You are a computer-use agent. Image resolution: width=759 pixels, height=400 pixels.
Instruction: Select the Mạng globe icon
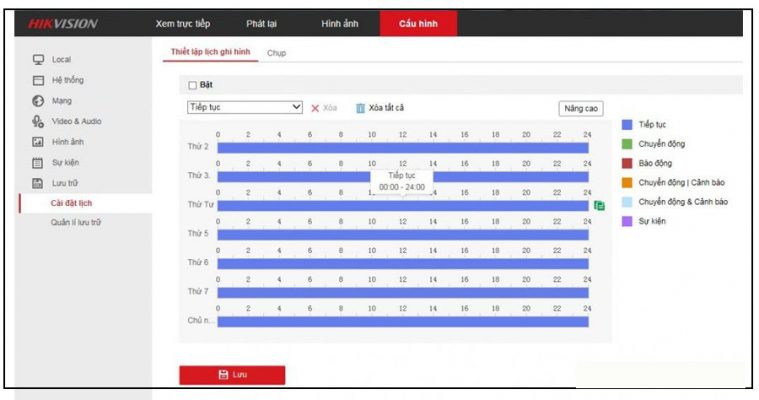point(39,101)
